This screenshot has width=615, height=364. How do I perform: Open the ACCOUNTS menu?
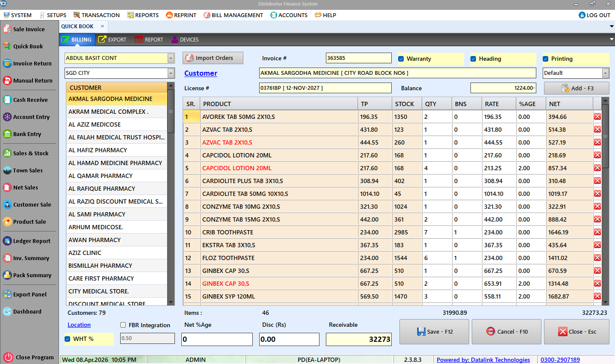[x=289, y=15]
